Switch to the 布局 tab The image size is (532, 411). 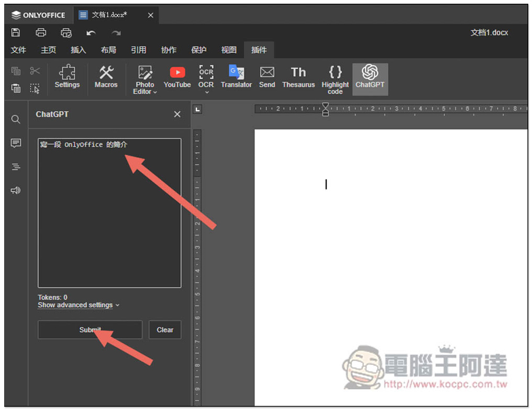point(109,50)
